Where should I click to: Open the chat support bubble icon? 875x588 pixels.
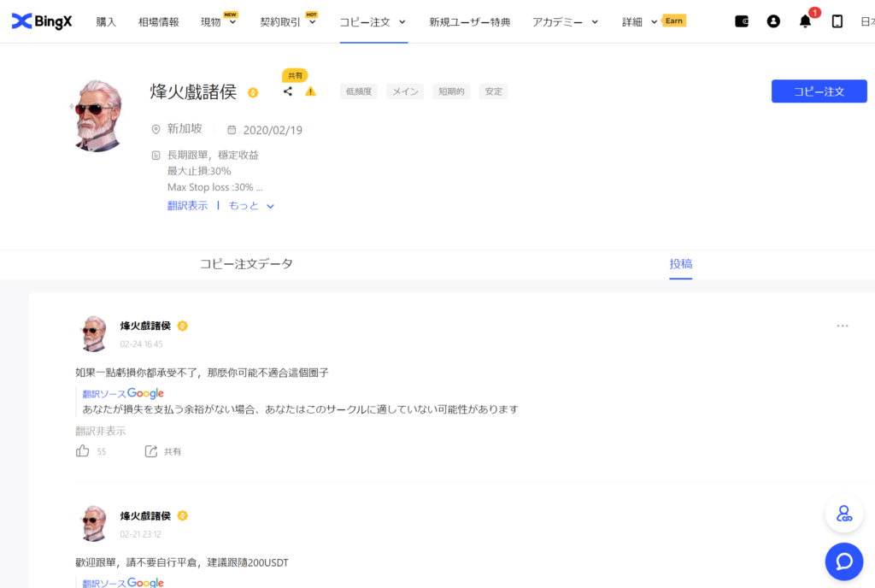click(844, 562)
